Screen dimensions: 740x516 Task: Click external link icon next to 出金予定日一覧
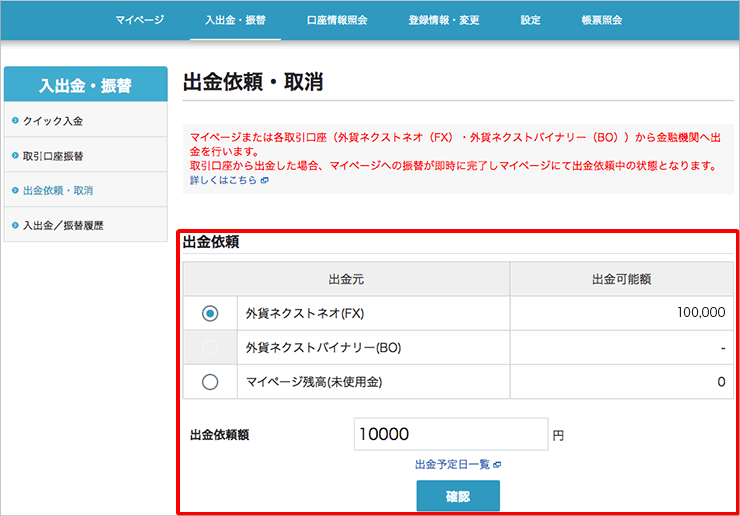click(x=497, y=465)
